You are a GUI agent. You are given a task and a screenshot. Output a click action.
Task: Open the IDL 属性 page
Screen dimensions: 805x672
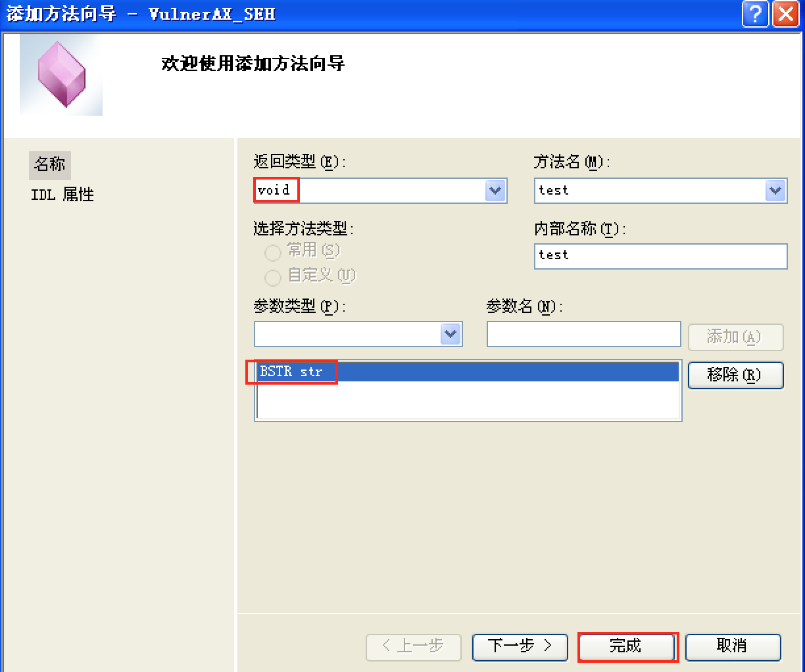62,195
